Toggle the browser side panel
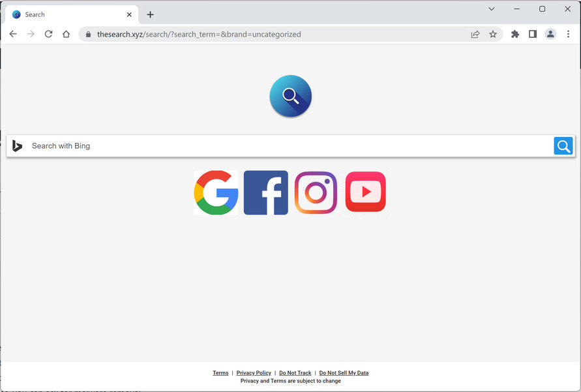The height and width of the screenshot is (392, 581). tap(533, 34)
